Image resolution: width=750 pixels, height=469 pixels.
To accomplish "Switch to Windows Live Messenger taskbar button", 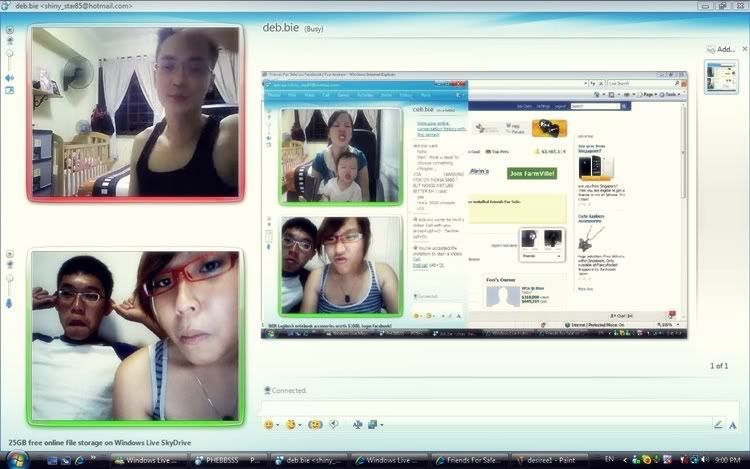I will tap(150, 460).
